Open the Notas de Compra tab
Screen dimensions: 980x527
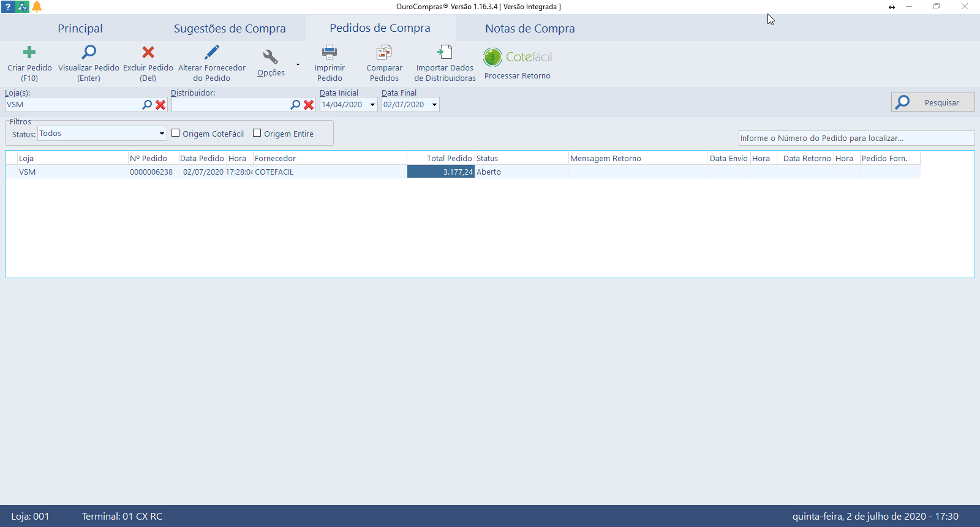530,29
